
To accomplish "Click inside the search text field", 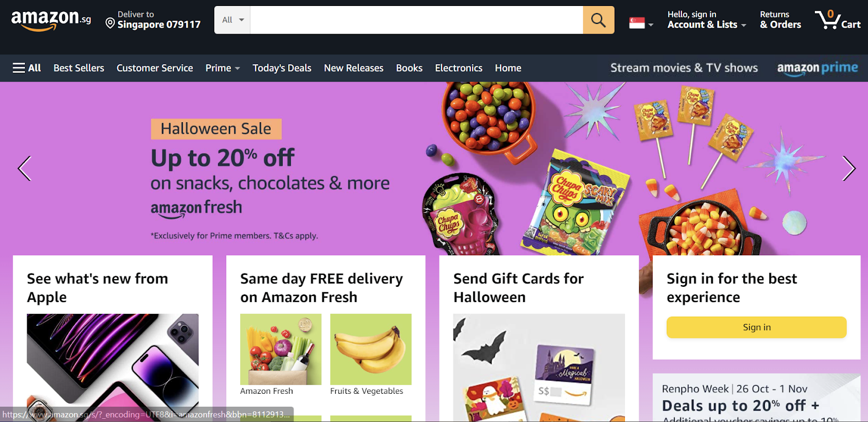I will (x=417, y=20).
